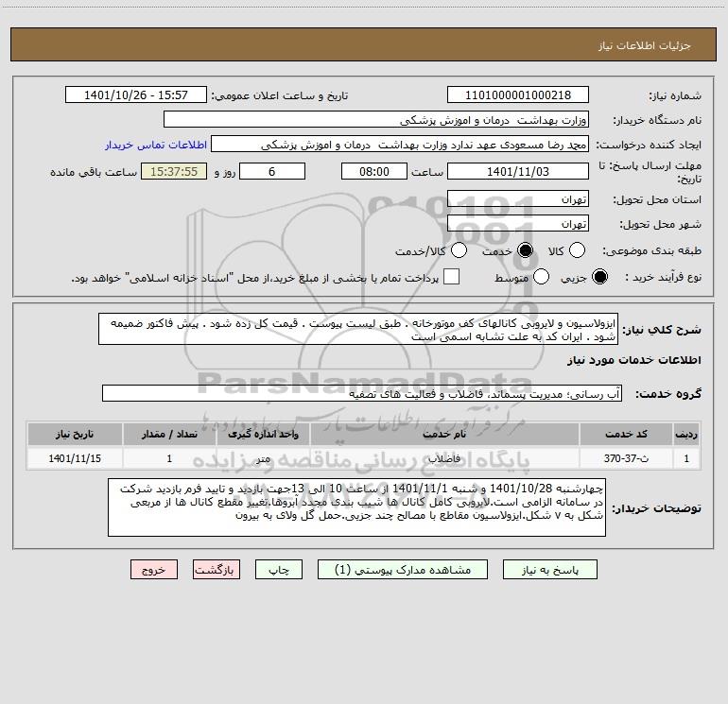
Task: Toggle the اسناد خزانه اسلامی payment checkbox
Action: [x=451, y=277]
